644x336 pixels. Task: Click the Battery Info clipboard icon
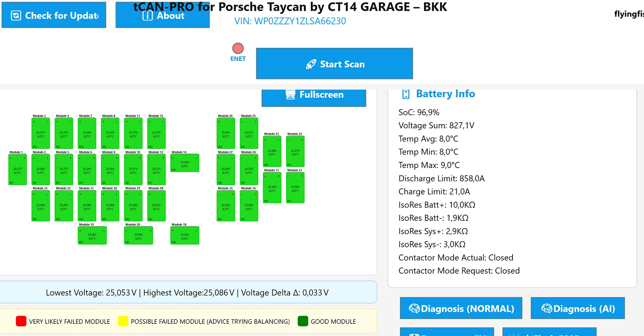click(x=406, y=94)
